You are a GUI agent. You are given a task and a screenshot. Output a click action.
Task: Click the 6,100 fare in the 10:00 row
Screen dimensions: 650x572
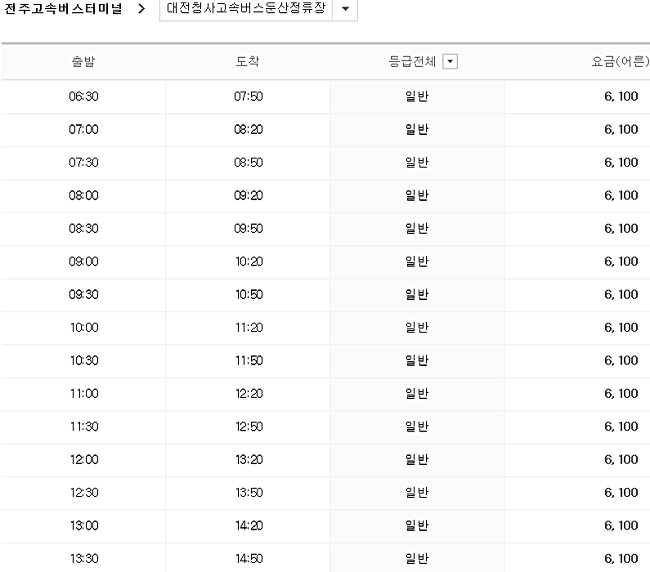pos(621,327)
